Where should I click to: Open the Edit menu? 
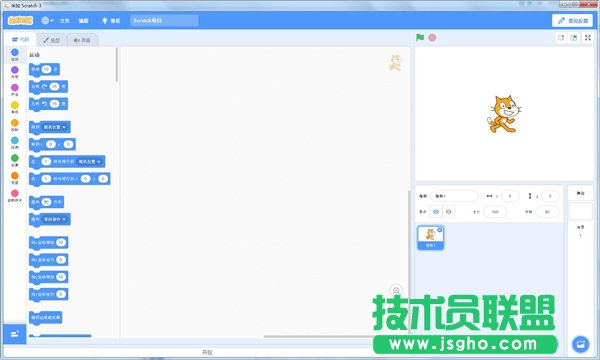coord(83,21)
